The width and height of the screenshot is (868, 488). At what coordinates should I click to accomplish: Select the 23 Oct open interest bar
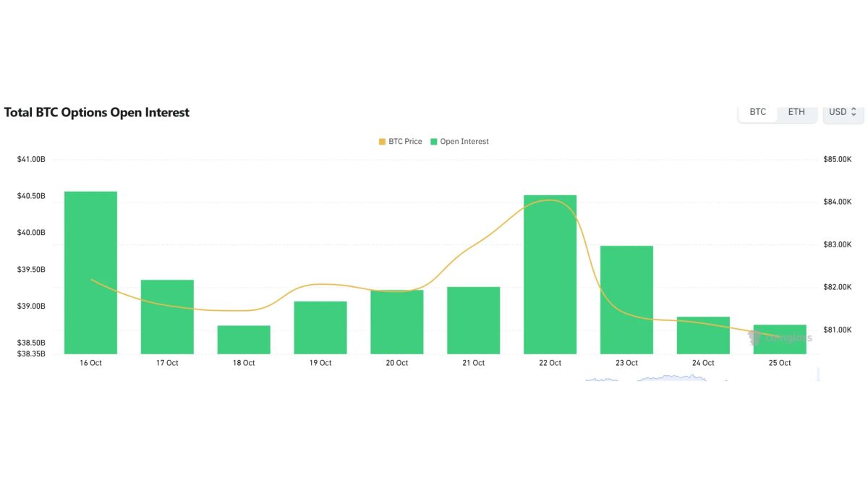627,300
